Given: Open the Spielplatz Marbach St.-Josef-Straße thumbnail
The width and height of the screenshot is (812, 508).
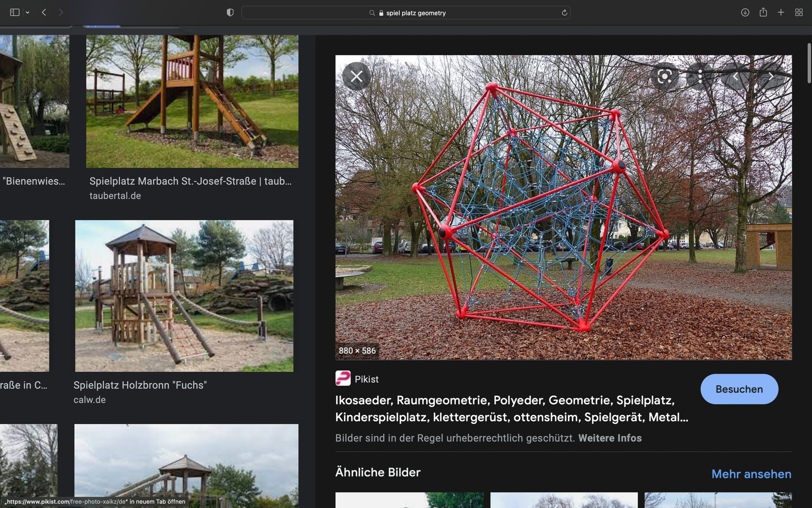Looking at the screenshot, I should point(192,101).
